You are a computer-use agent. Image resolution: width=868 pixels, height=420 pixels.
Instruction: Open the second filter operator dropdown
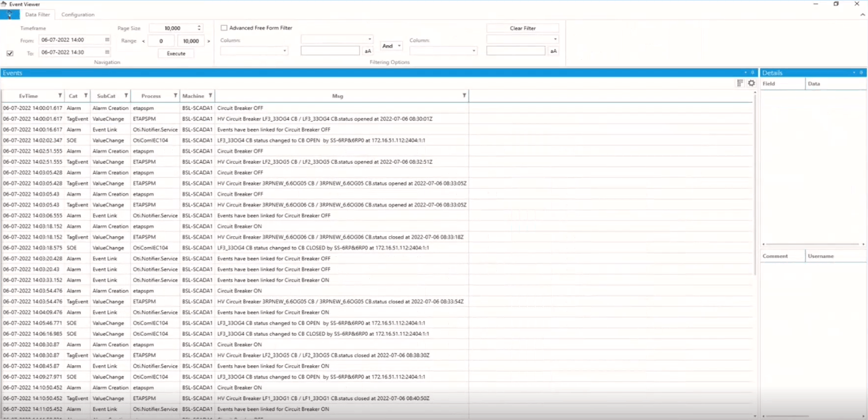523,39
